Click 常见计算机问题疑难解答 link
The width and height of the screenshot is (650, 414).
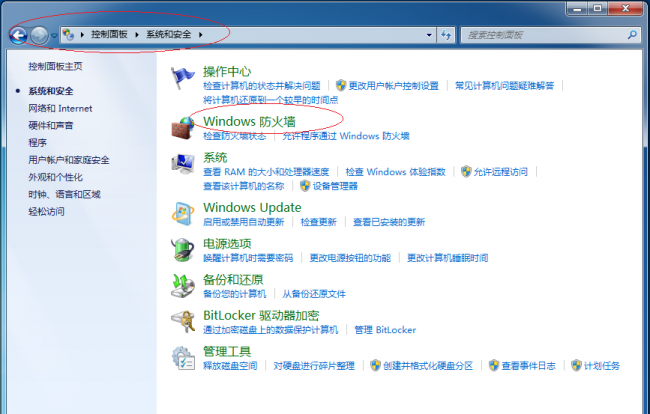[x=504, y=86]
